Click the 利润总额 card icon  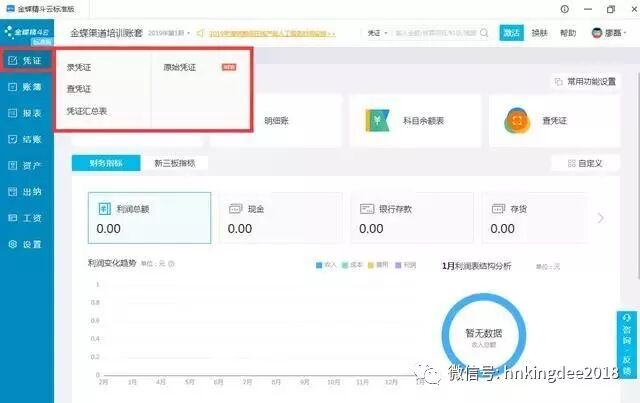(104, 209)
